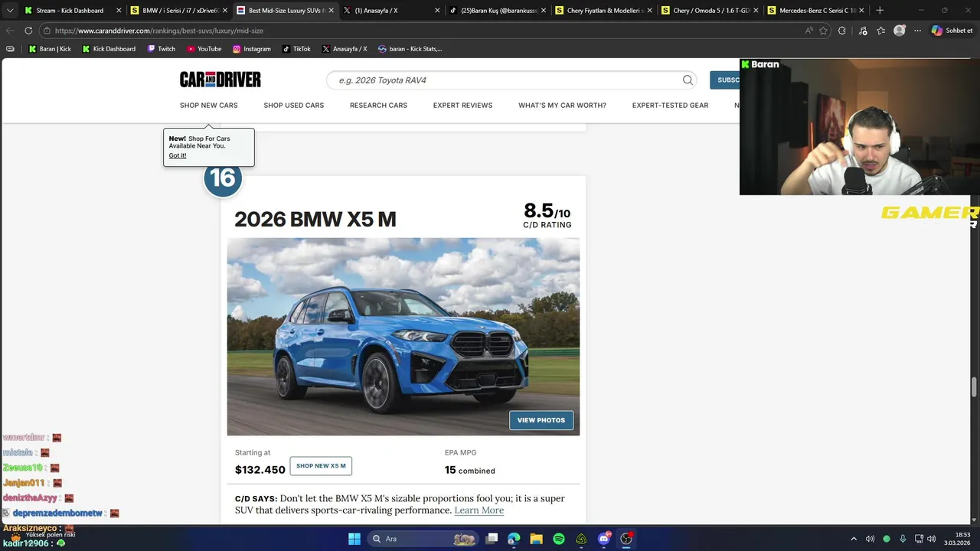Image resolution: width=980 pixels, height=551 pixels.
Task: Click the taskbar Ara search box
Action: 422,539
